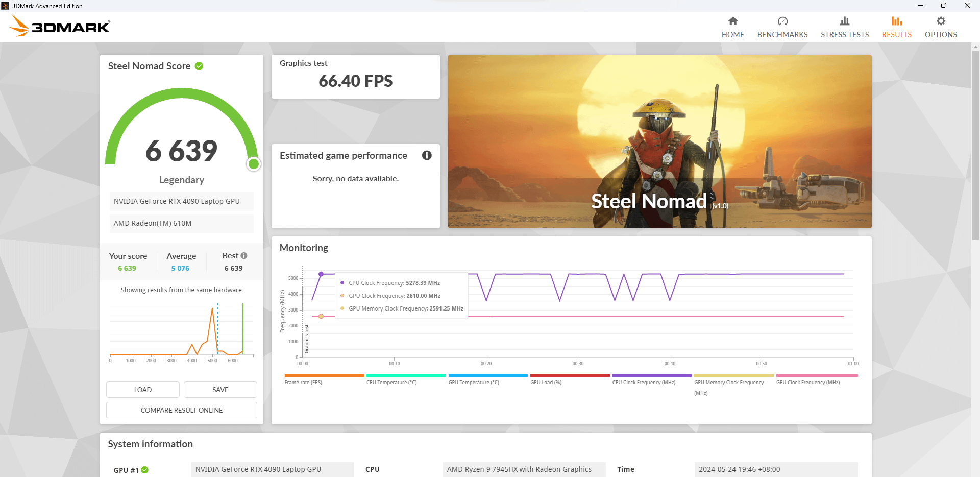The width and height of the screenshot is (980, 477).
Task: Open Stress Tests chart icon
Action: pos(845,21)
